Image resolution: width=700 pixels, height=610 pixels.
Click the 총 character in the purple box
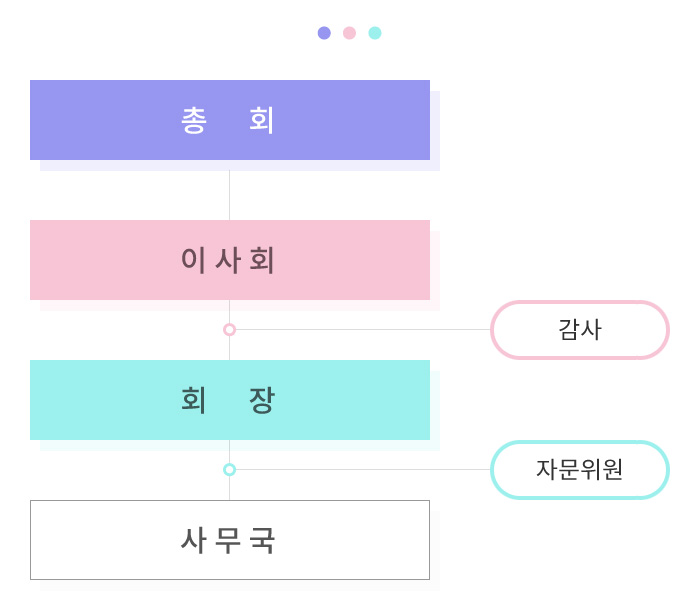pyautogui.click(x=194, y=121)
